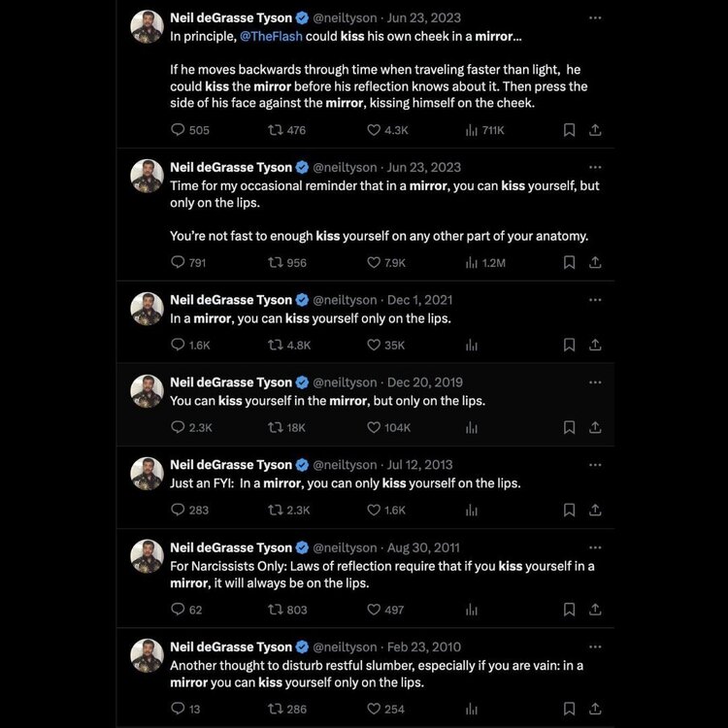
Task: Bookmark the Jul 12, 2013 tweet
Action: (x=570, y=510)
